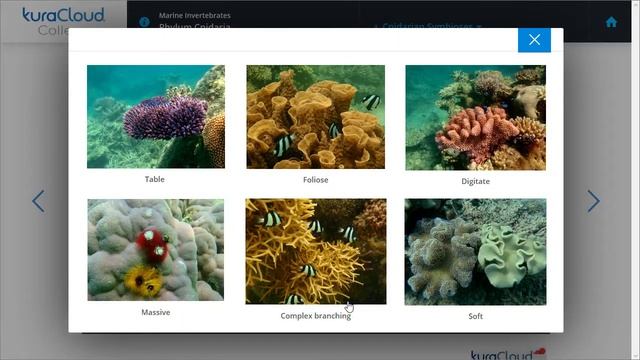Click the Marine Invertebrates heading text
Viewport: 640px width, 360px height.
(x=195, y=16)
